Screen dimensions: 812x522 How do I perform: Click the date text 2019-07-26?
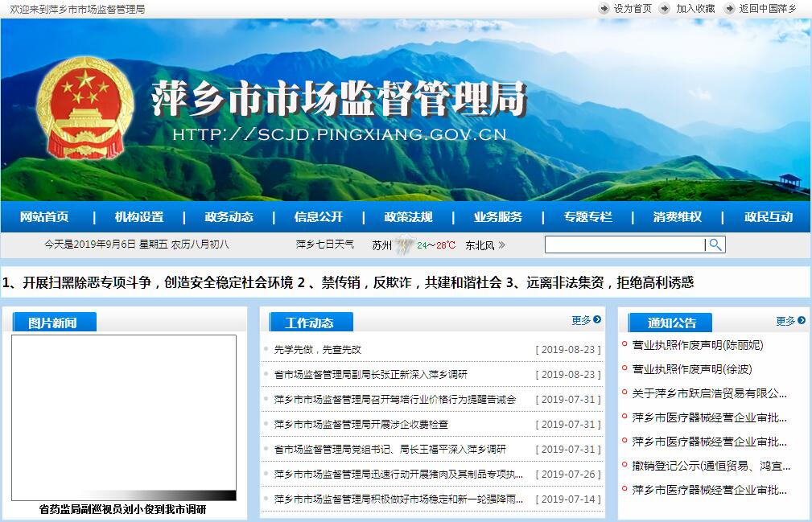pos(568,474)
